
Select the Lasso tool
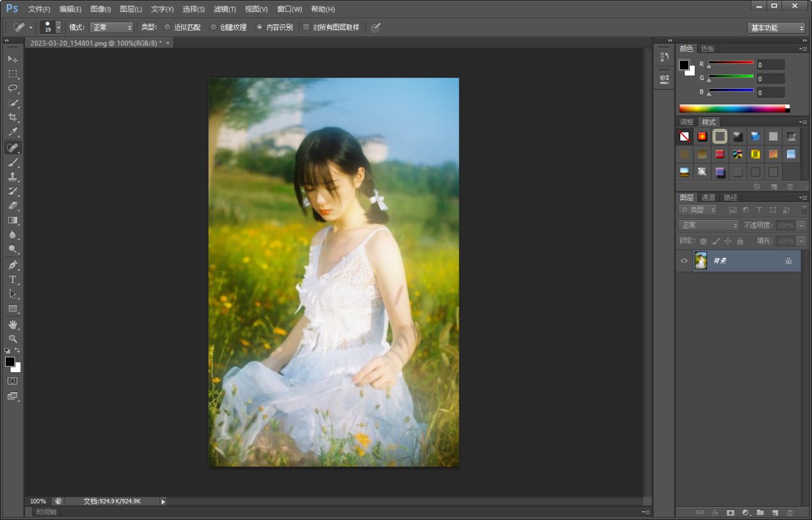tap(12, 88)
